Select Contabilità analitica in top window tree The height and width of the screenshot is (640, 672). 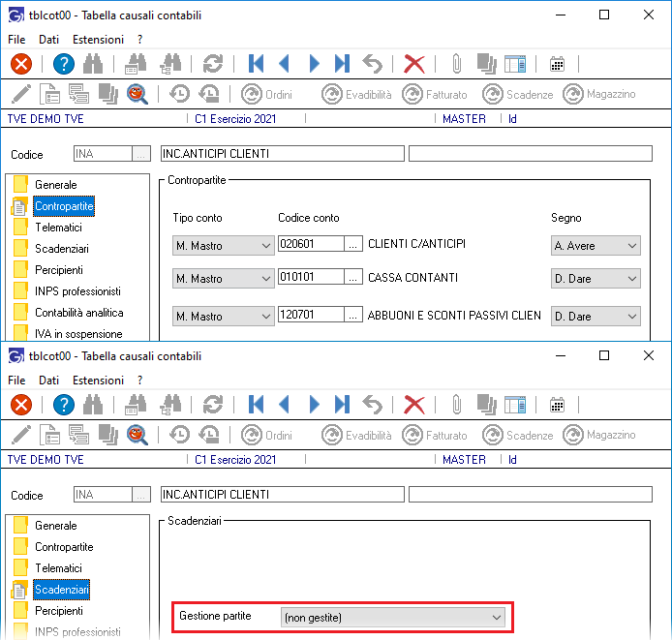coord(79,313)
